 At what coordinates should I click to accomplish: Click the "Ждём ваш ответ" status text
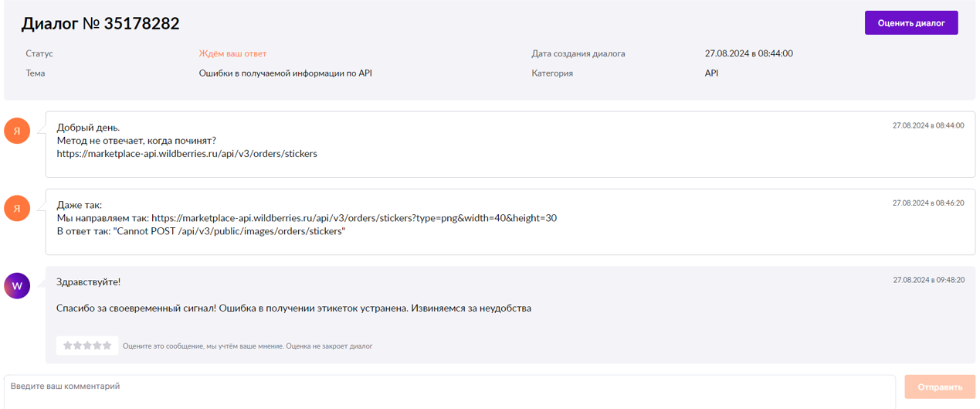[232, 54]
